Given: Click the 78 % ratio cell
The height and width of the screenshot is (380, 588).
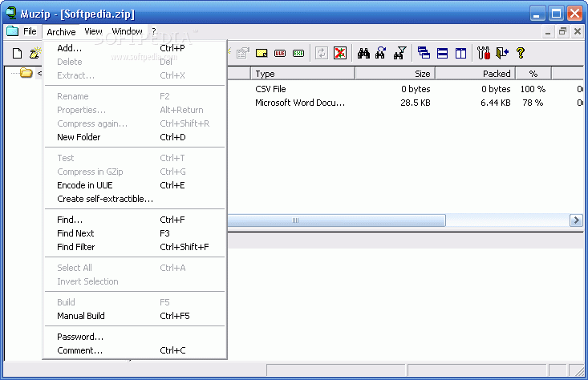Looking at the screenshot, I should (533, 103).
